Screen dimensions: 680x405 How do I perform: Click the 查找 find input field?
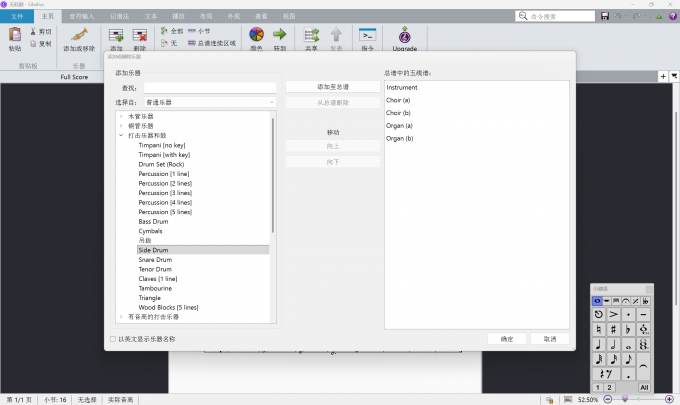[x=210, y=88]
